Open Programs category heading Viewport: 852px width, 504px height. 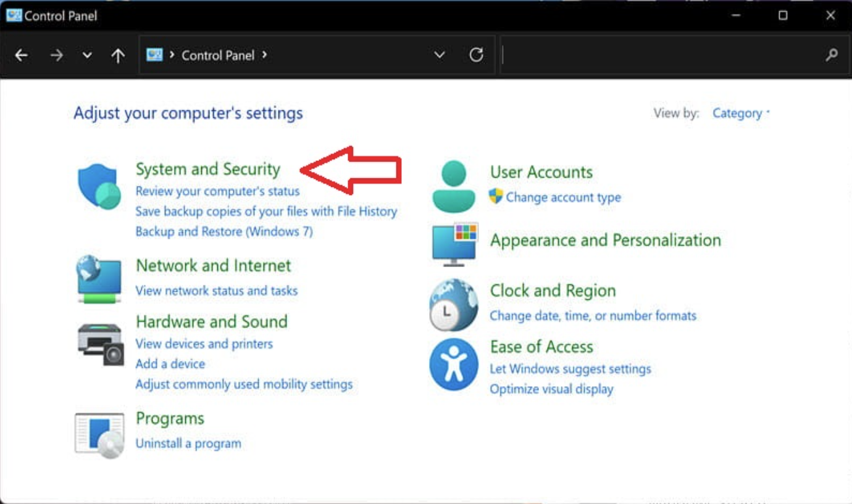tap(170, 419)
